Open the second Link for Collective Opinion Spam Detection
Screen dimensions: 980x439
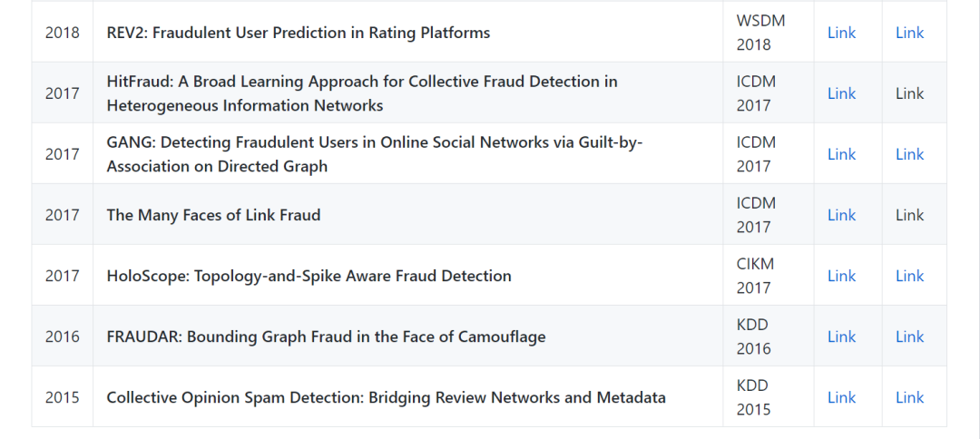coord(909,397)
